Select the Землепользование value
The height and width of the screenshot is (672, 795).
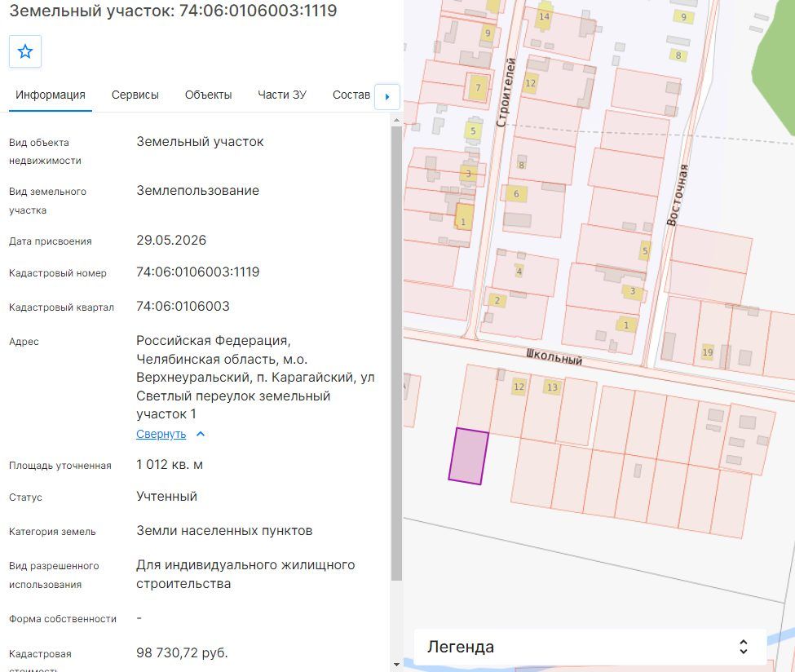click(x=198, y=191)
